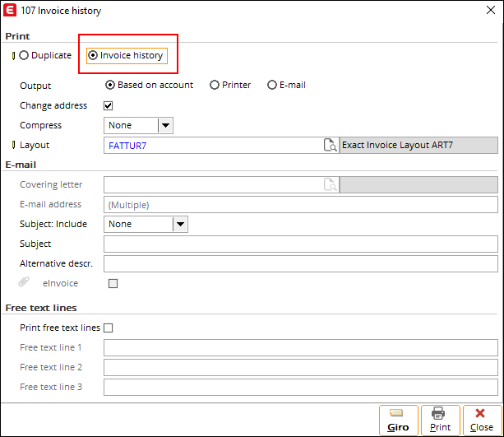Enable the Print free text lines checkbox
The width and height of the screenshot is (504, 437).
[109, 328]
